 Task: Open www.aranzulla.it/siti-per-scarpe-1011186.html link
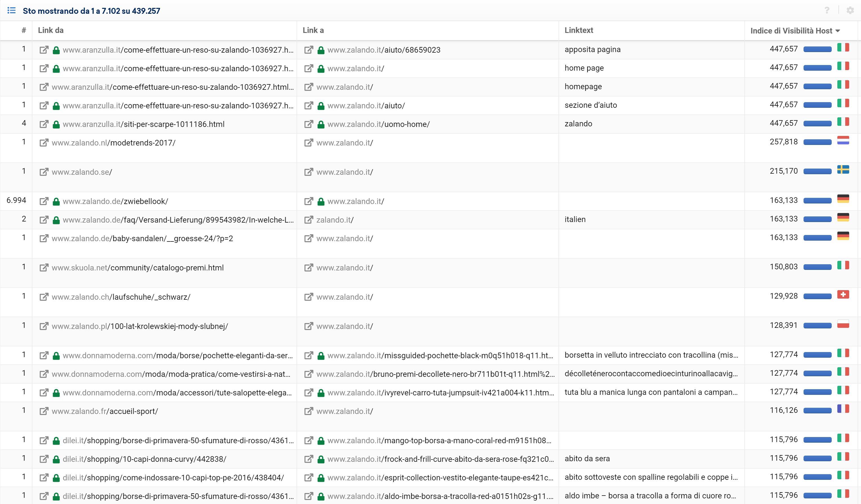tap(144, 124)
